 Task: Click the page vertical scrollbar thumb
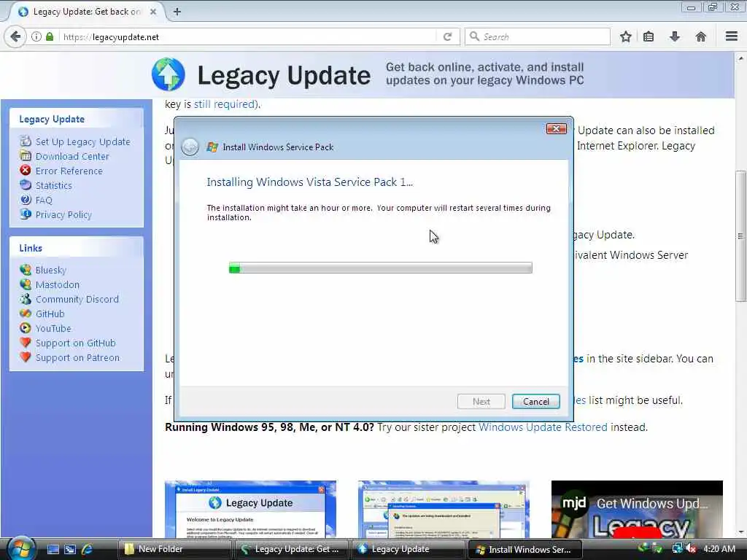(740, 236)
